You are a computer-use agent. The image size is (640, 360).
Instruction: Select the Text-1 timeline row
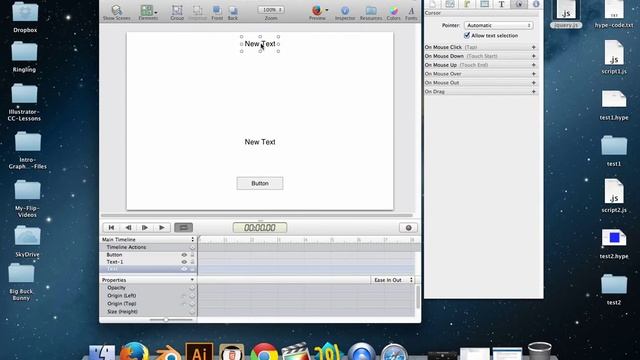(x=148, y=262)
